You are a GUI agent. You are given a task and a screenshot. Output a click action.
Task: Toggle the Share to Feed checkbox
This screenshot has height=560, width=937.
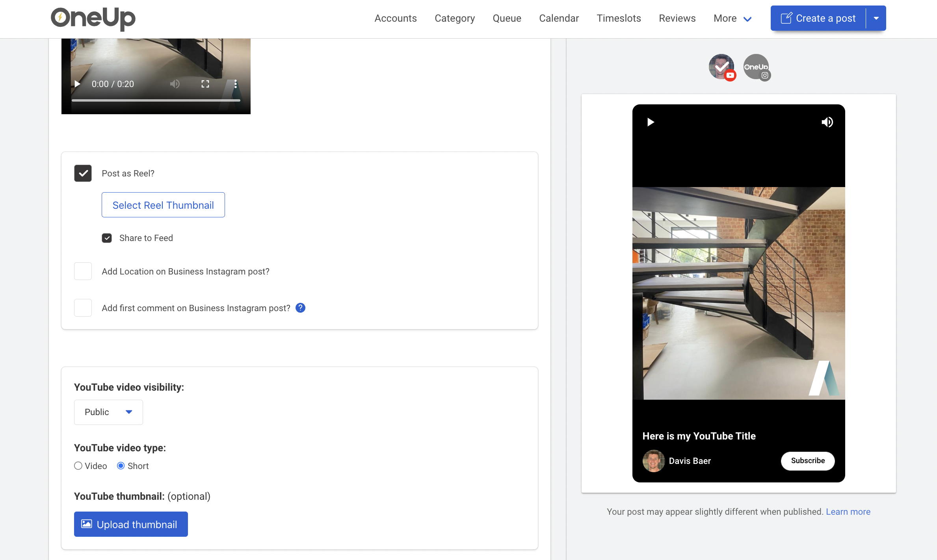106,238
